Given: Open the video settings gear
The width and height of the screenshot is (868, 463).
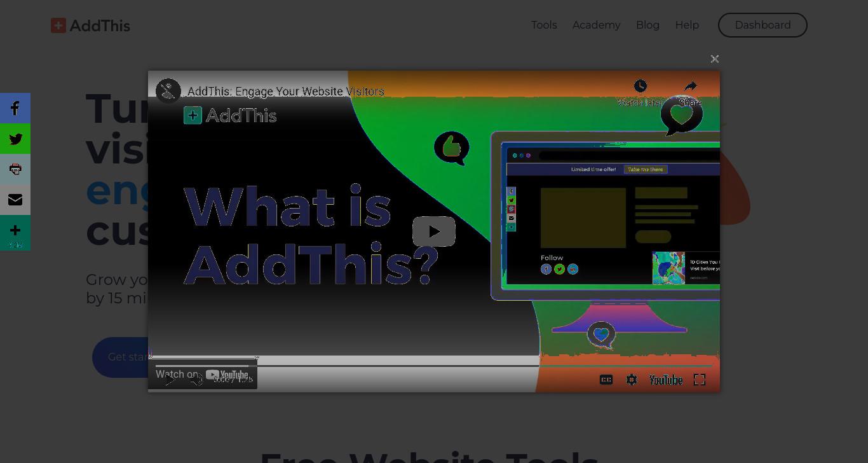Looking at the screenshot, I should (x=632, y=380).
